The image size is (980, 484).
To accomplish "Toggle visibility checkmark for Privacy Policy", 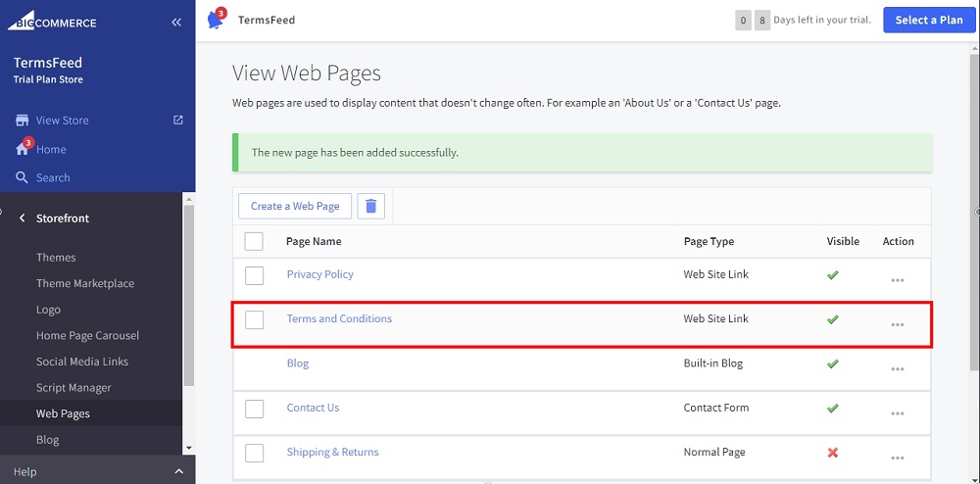I will [832, 274].
